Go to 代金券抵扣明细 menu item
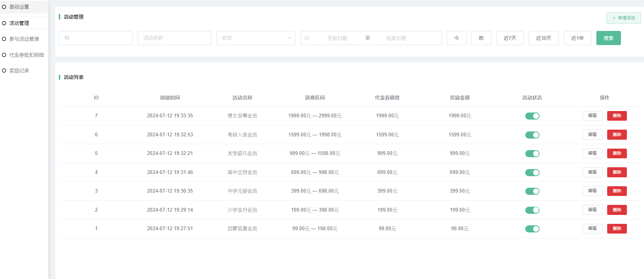The width and height of the screenshot is (644, 279). (26, 55)
